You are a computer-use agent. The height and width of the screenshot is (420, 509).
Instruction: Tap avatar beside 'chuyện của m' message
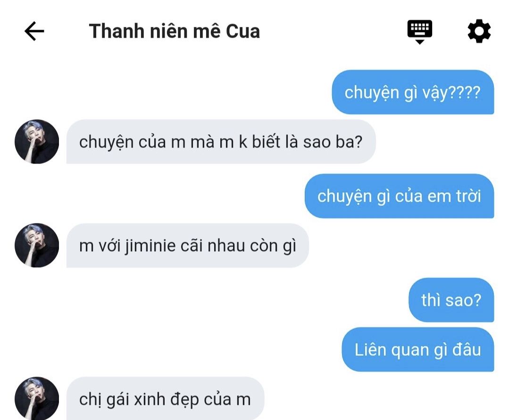pyautogui.click(x=37, y=142)
